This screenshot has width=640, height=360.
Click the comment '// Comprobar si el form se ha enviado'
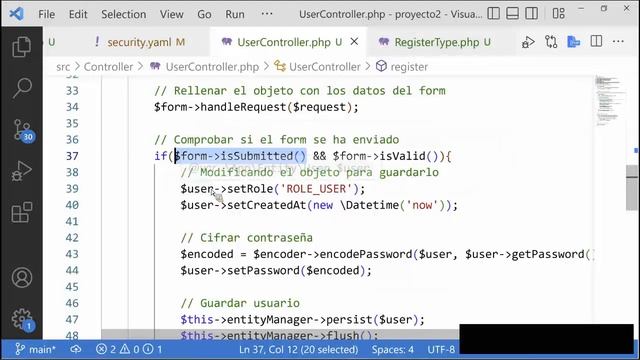click(277, 140)
